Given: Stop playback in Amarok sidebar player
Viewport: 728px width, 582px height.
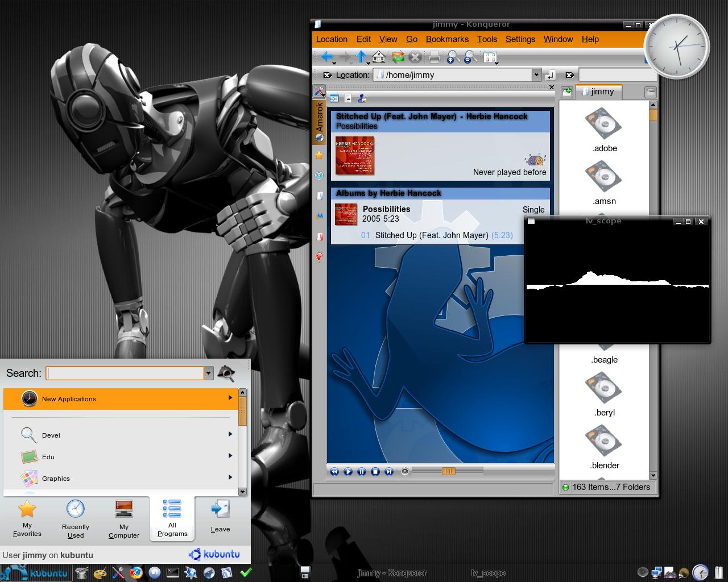Looking at the screenshot, I should [375, 471].
